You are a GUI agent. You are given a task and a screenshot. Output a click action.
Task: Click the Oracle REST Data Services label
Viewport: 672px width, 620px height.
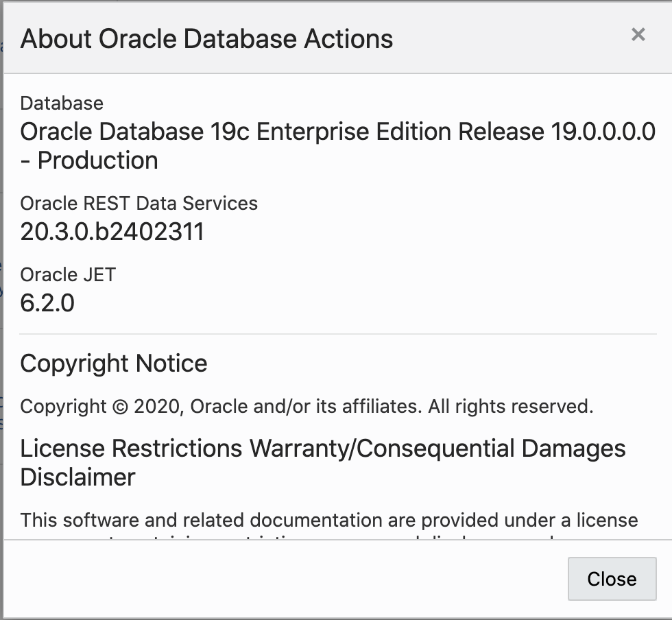139,204
